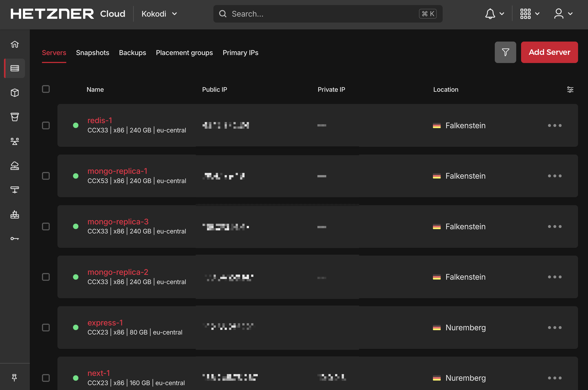Open the notifications bell dropdown
This screenshot has height=390, width=588.
click(x=494, y=14)
